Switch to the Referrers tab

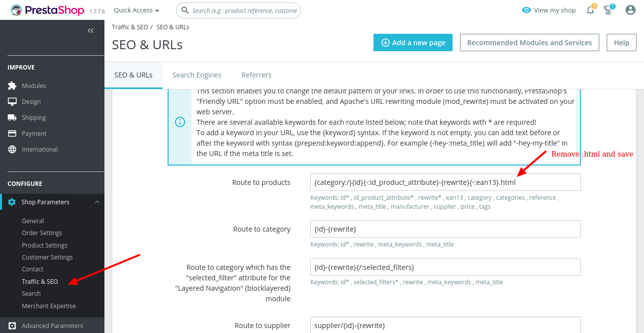point(257,75)
